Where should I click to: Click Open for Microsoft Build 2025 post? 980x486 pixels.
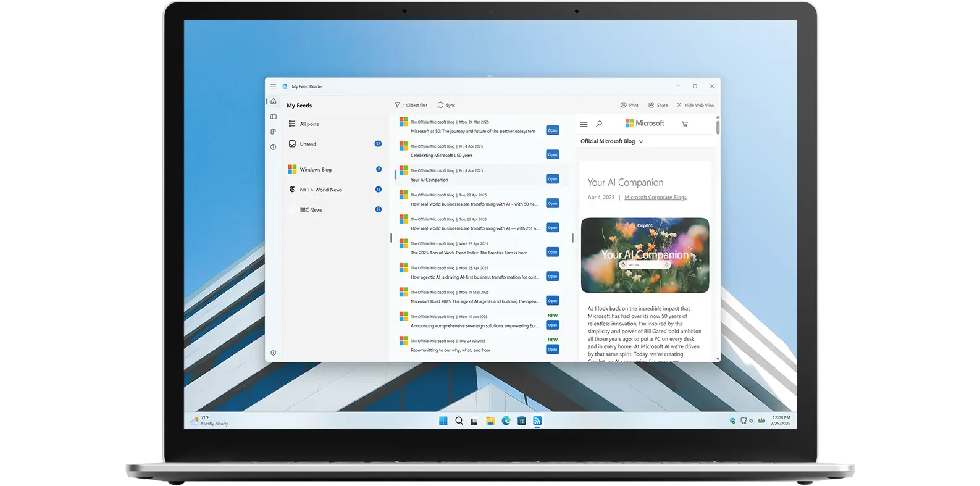click(x=553, y=301)
